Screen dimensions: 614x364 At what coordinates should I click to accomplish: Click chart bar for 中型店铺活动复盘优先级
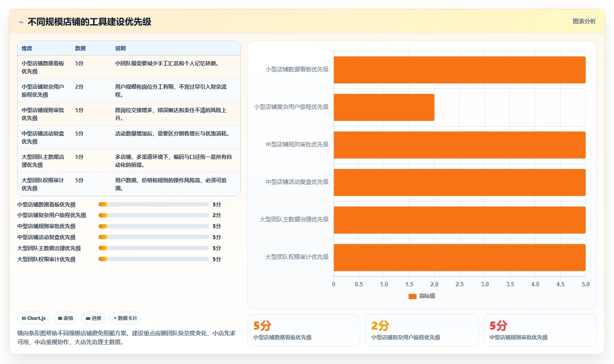tap(459, 182)
